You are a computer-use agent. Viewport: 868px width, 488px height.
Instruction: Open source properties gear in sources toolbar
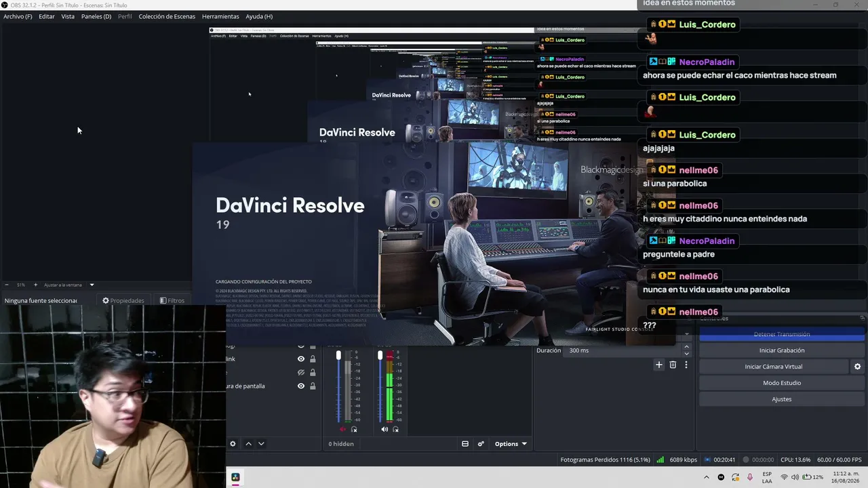pyautogui.click(x=233, y=444)
